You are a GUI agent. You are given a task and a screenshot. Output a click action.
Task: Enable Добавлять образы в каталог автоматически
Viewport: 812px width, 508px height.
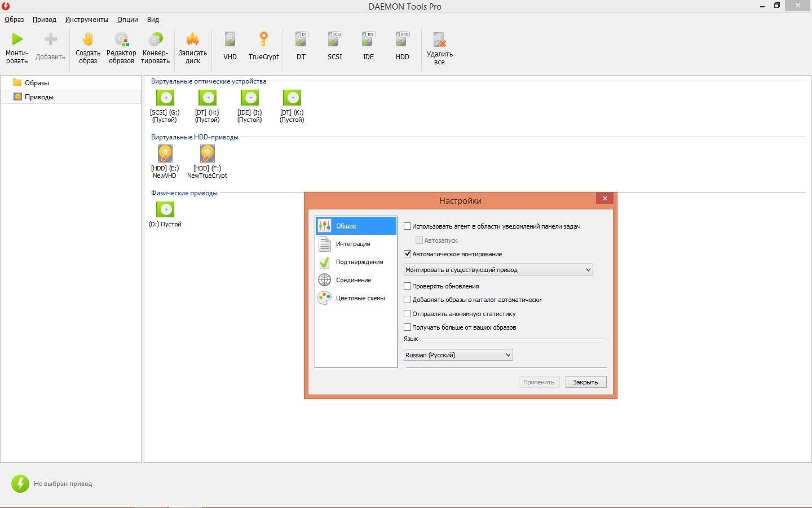tap(407, 299)
